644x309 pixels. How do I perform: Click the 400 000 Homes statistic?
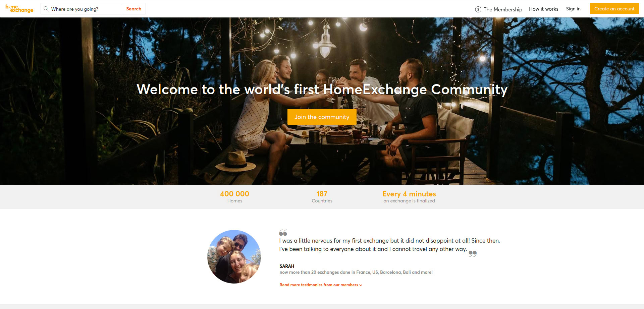[235, 197]
